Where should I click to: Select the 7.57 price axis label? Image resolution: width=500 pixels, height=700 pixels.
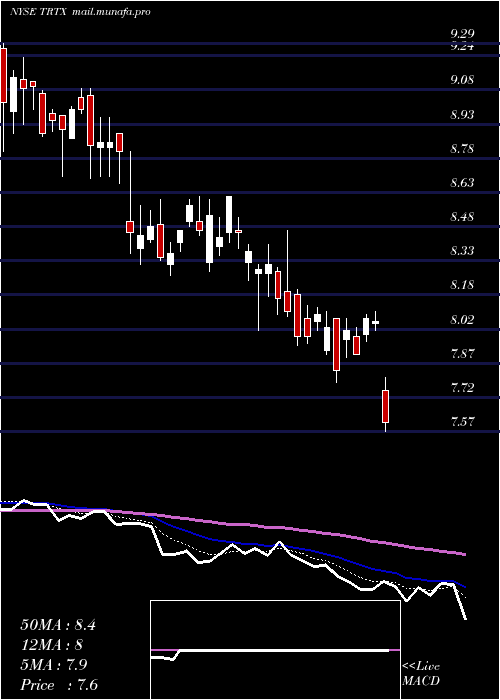[x=462, y=422]
